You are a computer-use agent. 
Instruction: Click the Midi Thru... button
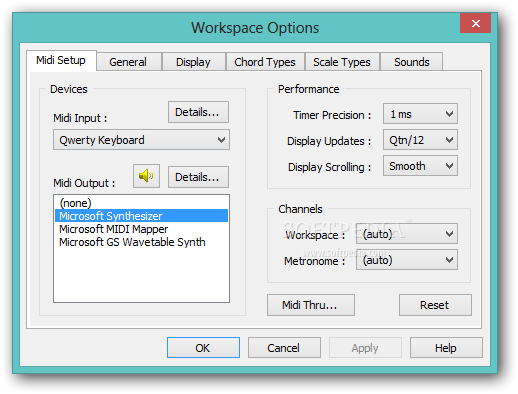(x=311, y=305)
